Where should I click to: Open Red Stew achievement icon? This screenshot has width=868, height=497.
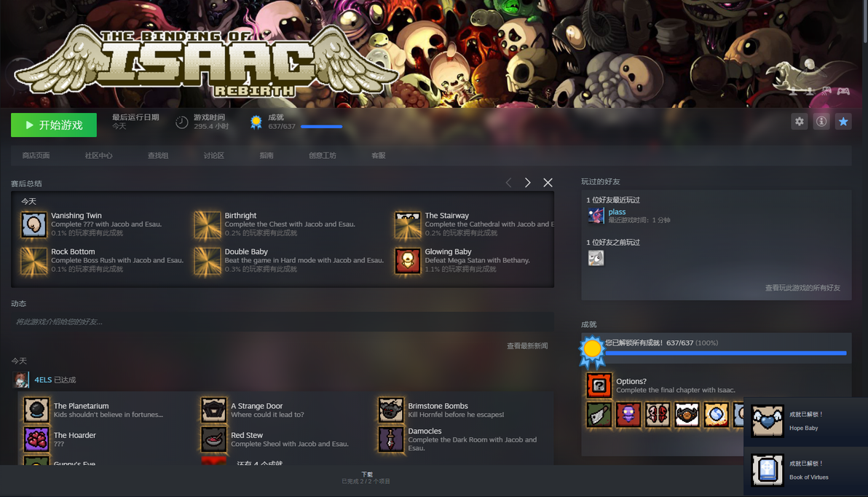[213, 439]
